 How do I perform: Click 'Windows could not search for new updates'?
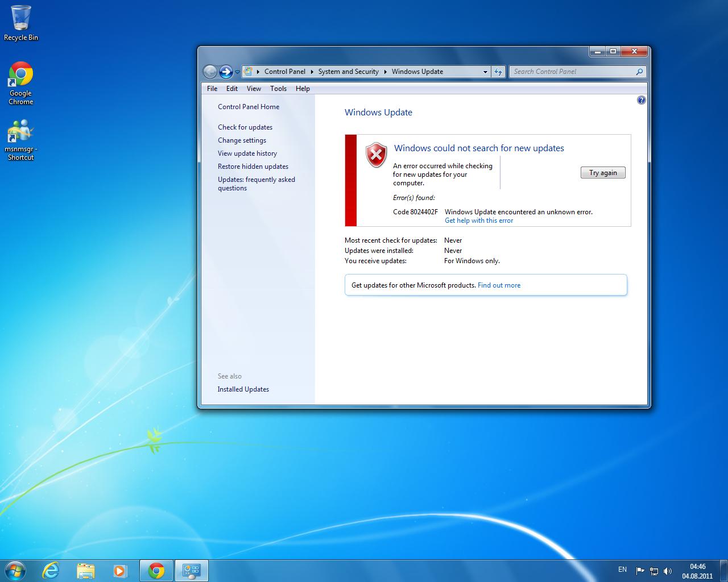click(x=479, y=148)
